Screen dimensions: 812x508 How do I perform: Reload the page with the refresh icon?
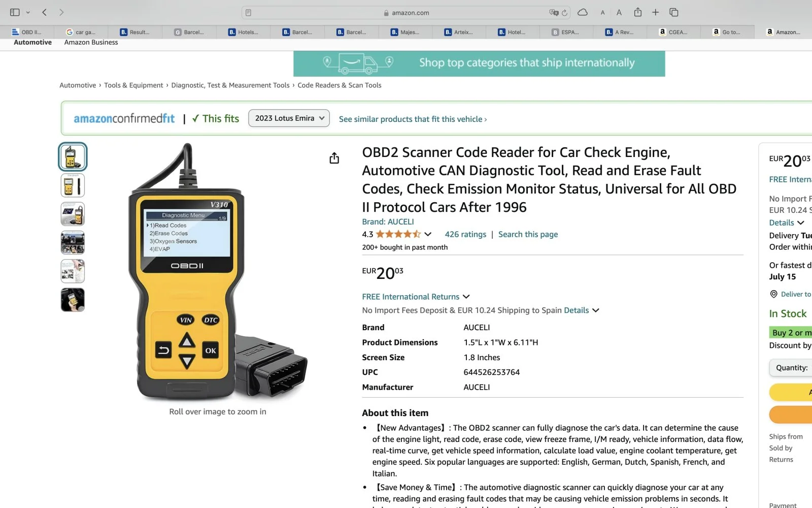[564, 13]
